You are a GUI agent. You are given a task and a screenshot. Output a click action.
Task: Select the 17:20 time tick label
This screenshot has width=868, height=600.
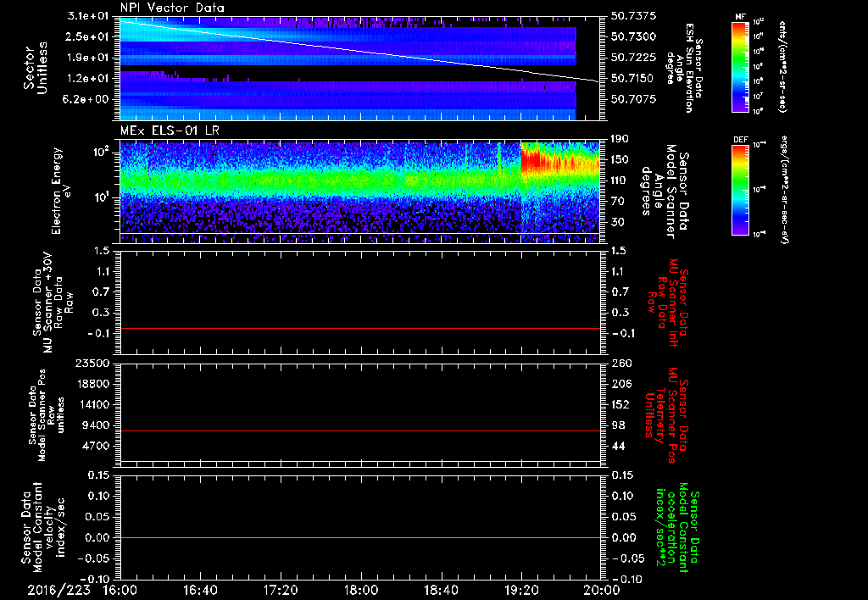coord(281,590)
